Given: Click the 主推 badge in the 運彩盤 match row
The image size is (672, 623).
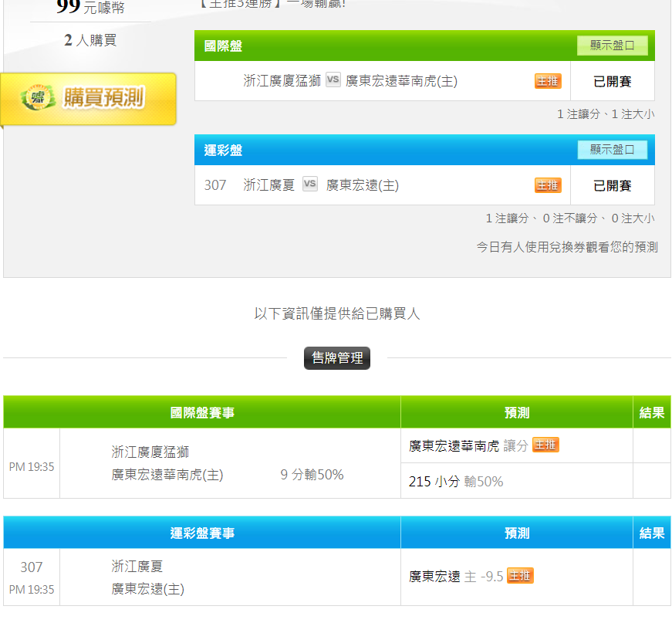Looking at the screenshot, I should click(x=548, y=185).
